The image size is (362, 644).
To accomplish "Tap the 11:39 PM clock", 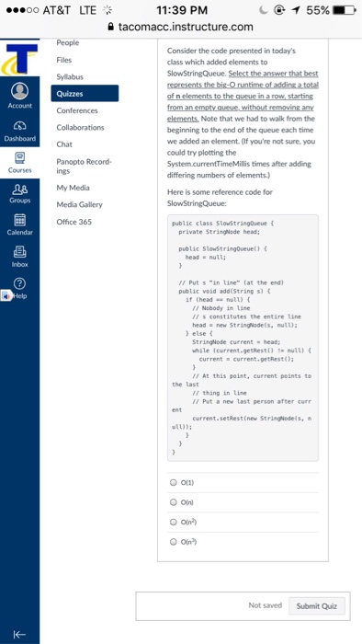I will tap(182, 10).
